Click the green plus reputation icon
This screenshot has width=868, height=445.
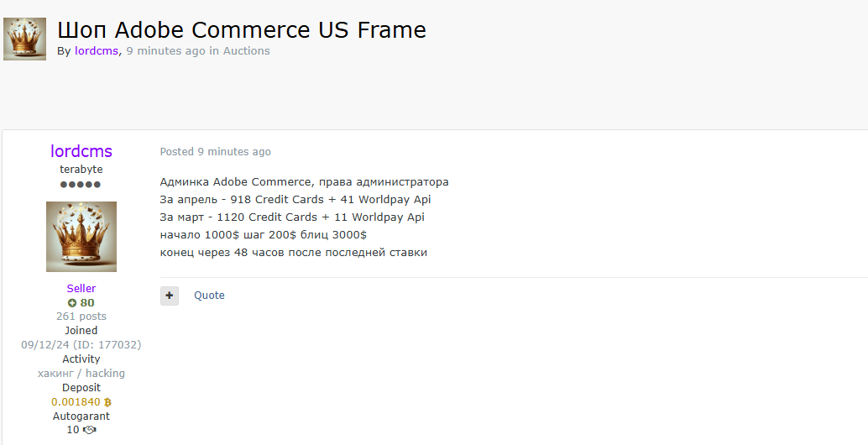coord(72,303)
